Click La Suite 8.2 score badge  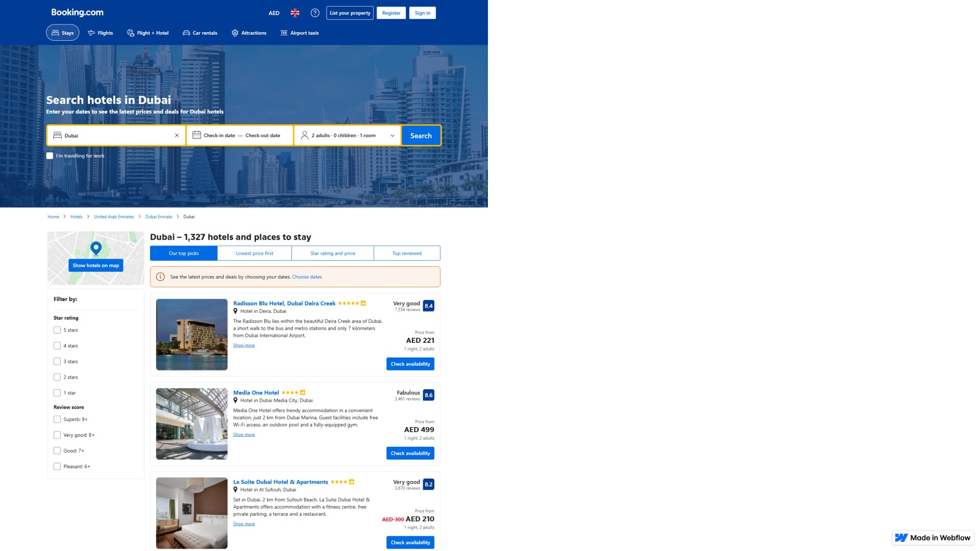[x=429, y=485]
